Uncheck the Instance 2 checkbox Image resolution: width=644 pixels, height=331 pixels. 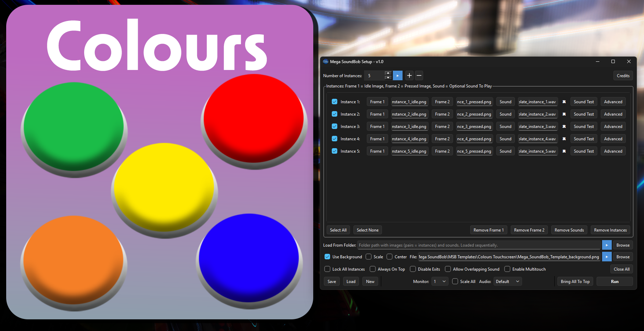[335, 114]
